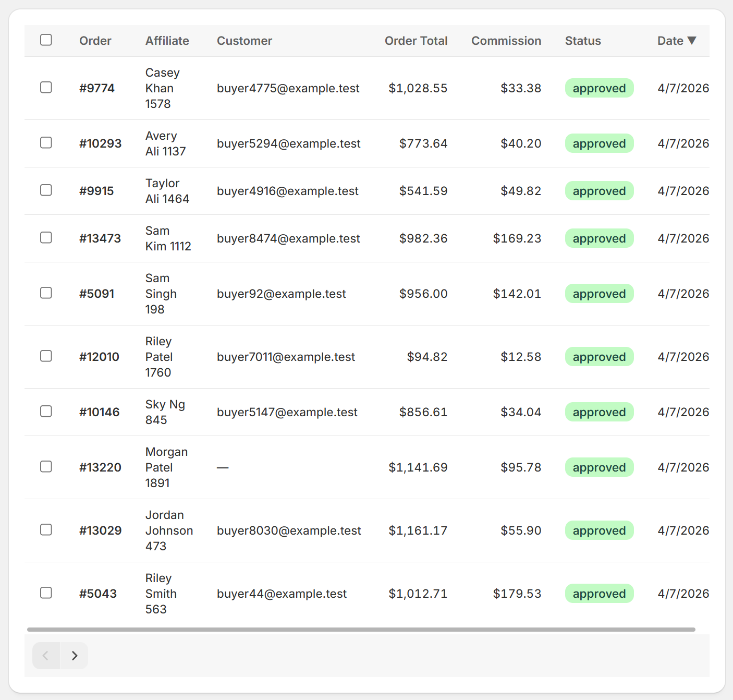The height and width of the screenshot is (700, 733).
Task: Select the row checkbox for order #13220
Action: pyautogui.click(x=46, y=467)
